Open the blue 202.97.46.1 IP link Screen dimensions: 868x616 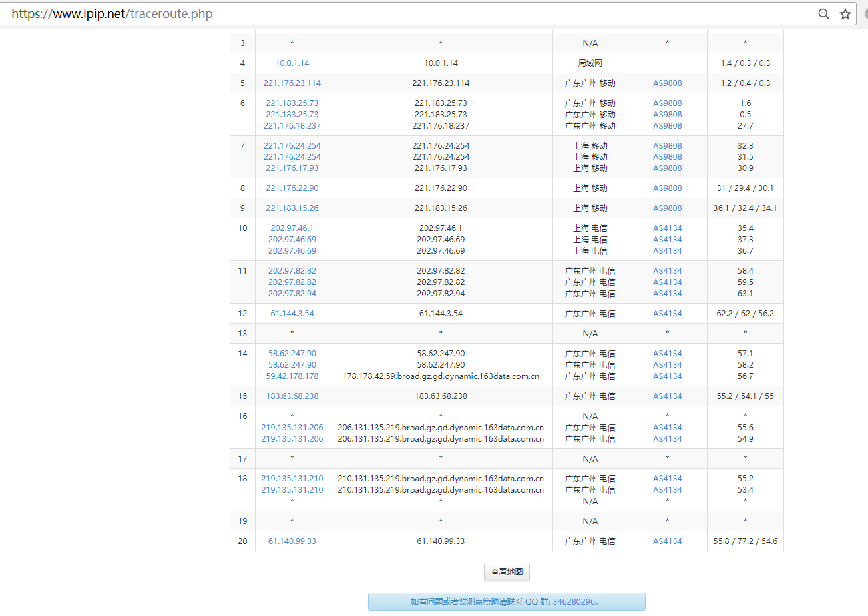tap(292, 228)
